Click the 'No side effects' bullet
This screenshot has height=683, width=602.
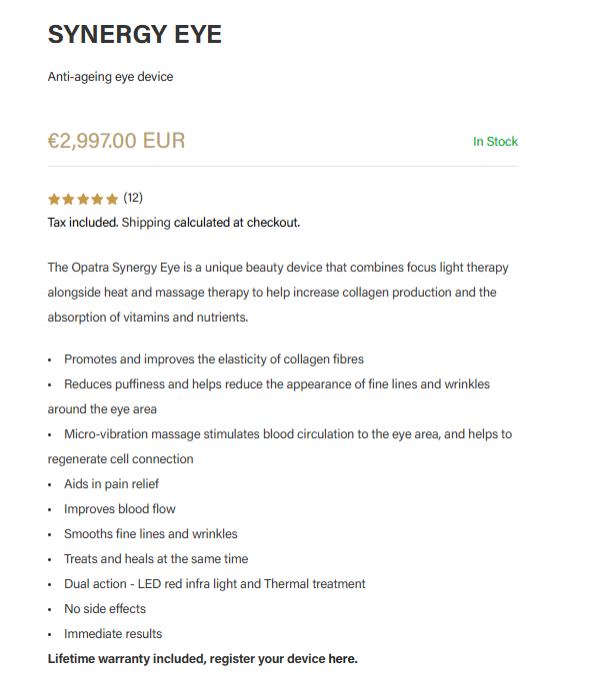(105, 609)
